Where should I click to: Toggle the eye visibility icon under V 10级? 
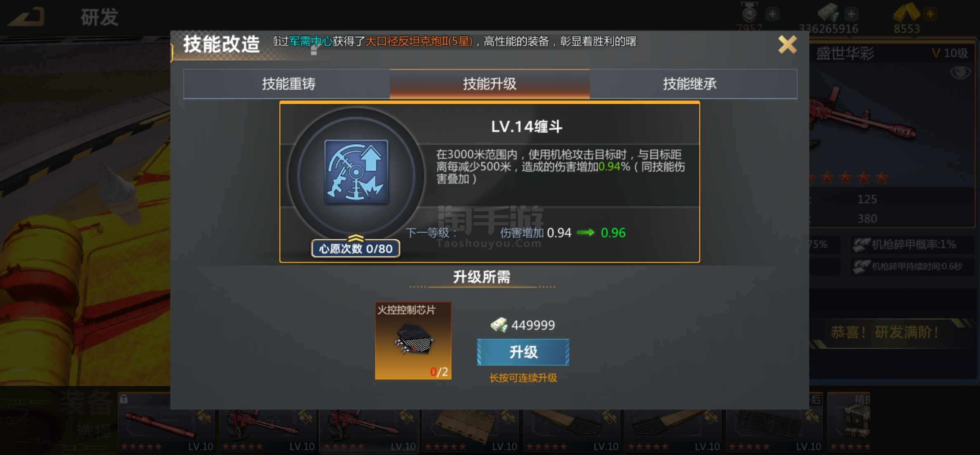[x=960, y=73]
